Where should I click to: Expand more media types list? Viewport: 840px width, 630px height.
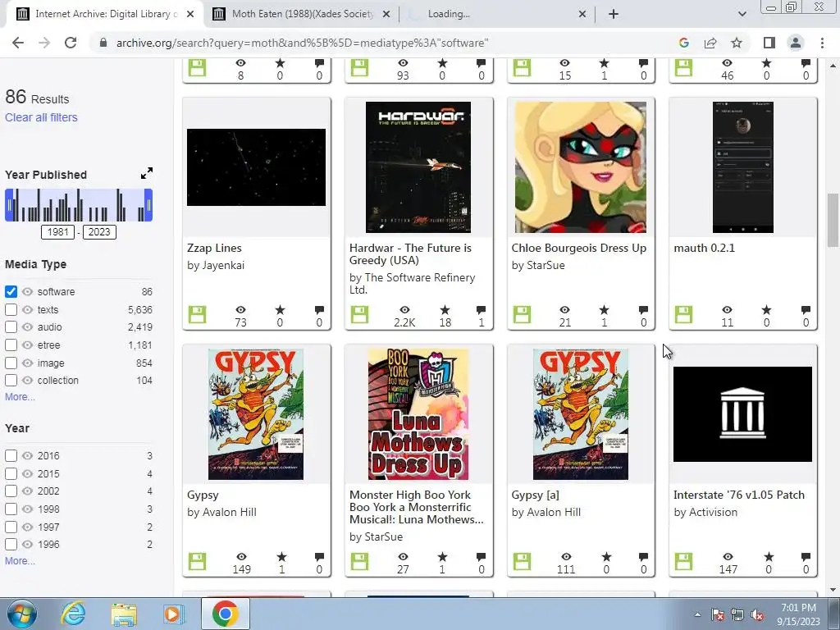(x=20, y=397)
